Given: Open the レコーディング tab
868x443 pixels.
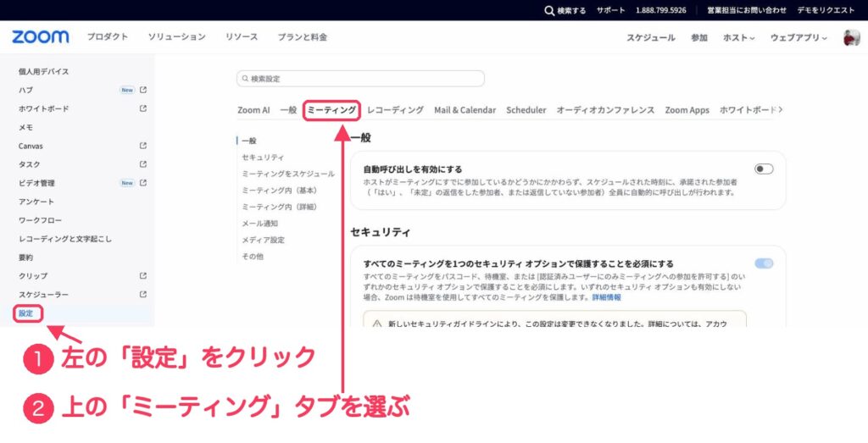Looking at the screenshot, I should coord(395,110).
